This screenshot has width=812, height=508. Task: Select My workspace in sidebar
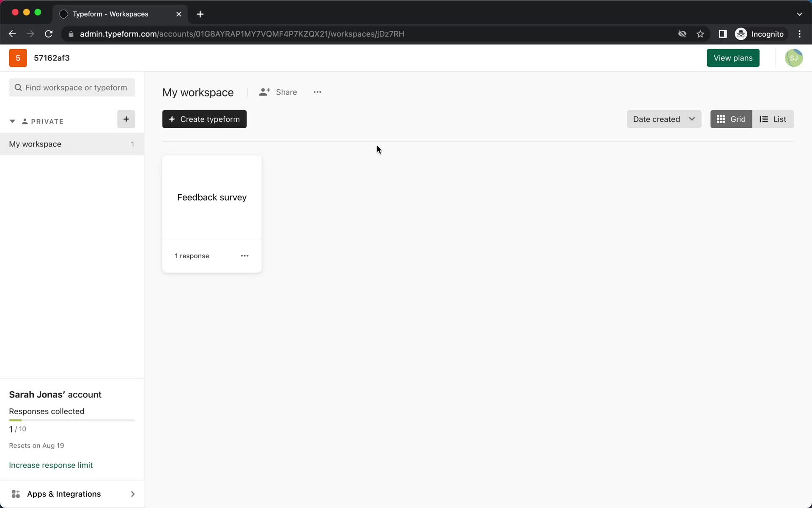click(x=35, y=144)
